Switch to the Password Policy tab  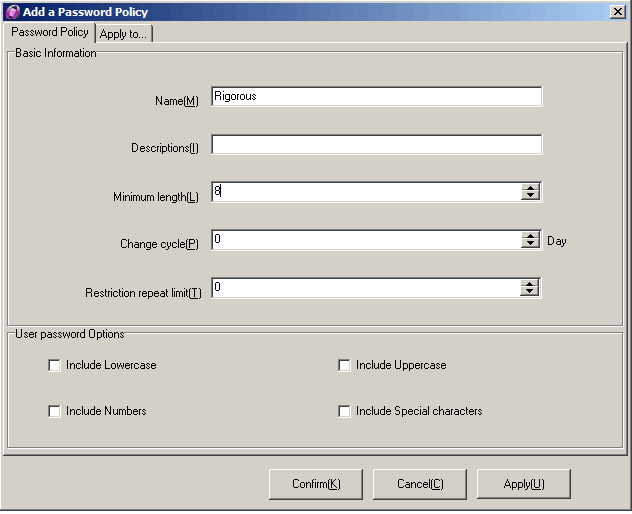click(x=50, y=32)
